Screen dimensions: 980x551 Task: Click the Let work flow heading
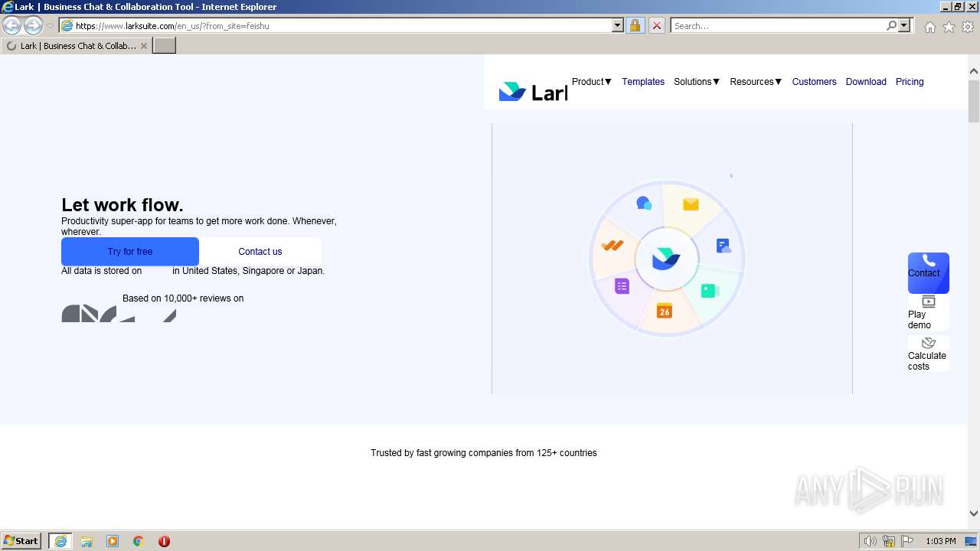click(122, 205)
